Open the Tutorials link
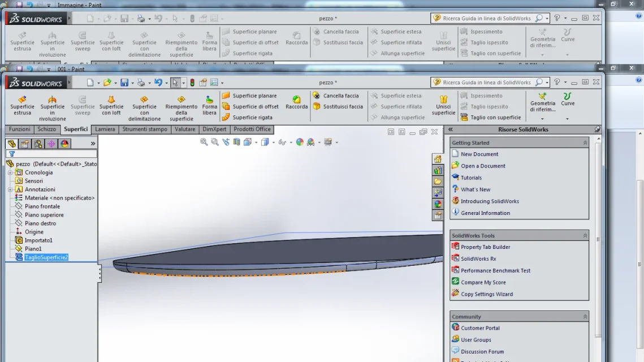This screenshot has height=362, width=644. coord(471,178)
